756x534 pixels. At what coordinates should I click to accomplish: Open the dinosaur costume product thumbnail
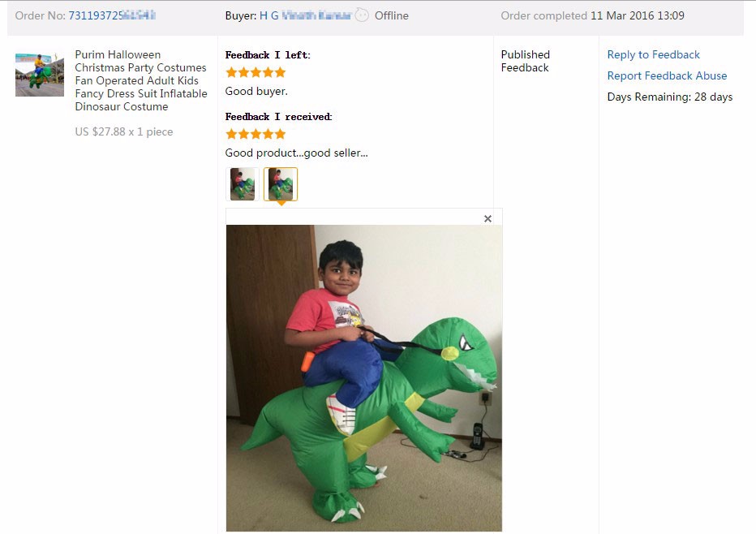coord(39,74)
